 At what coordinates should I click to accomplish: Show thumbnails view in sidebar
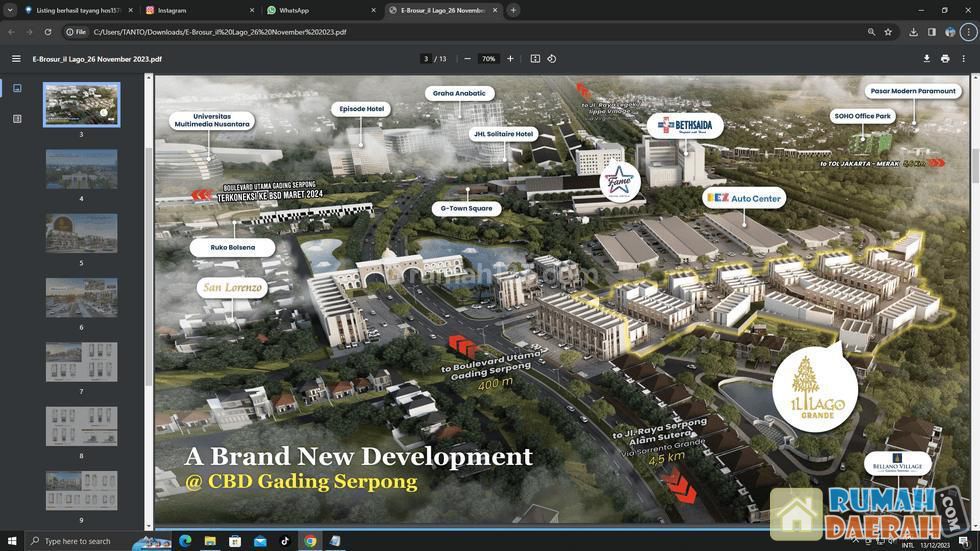tap(17, 89)
